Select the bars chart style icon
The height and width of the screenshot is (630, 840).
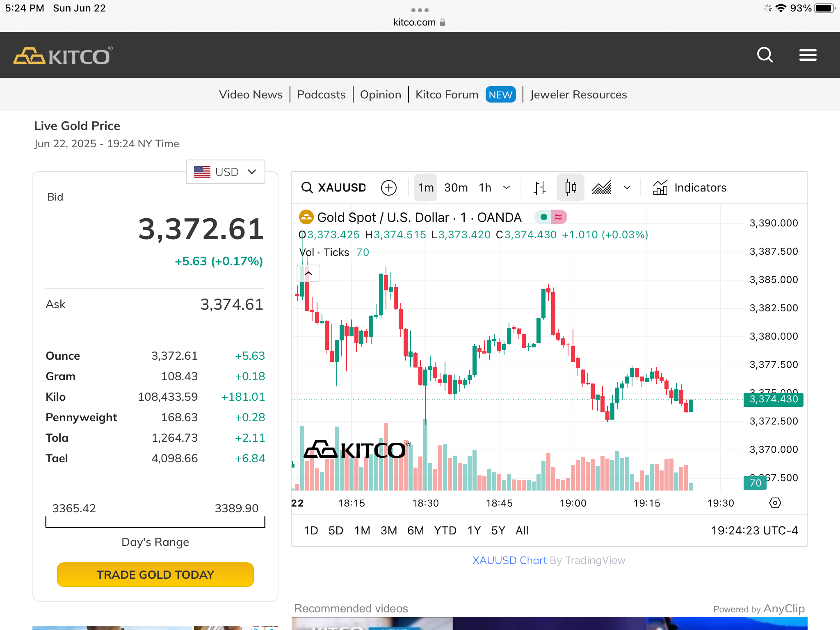(x=540, y=188)
